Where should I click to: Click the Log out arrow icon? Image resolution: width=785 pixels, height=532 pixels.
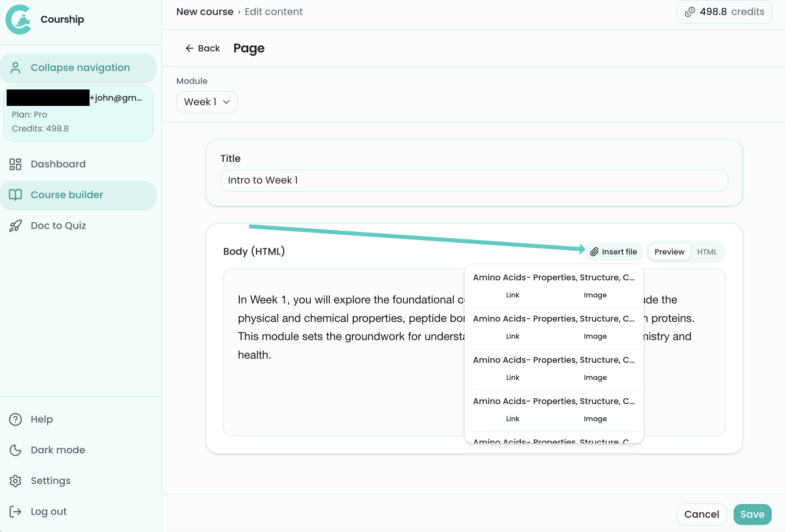tap(15, 511)
